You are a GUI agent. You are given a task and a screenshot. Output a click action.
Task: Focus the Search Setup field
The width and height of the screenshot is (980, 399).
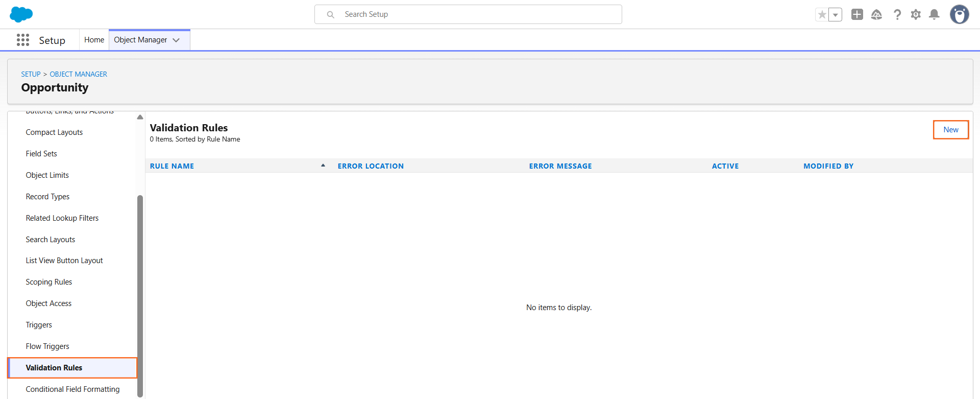coord(468,14)
